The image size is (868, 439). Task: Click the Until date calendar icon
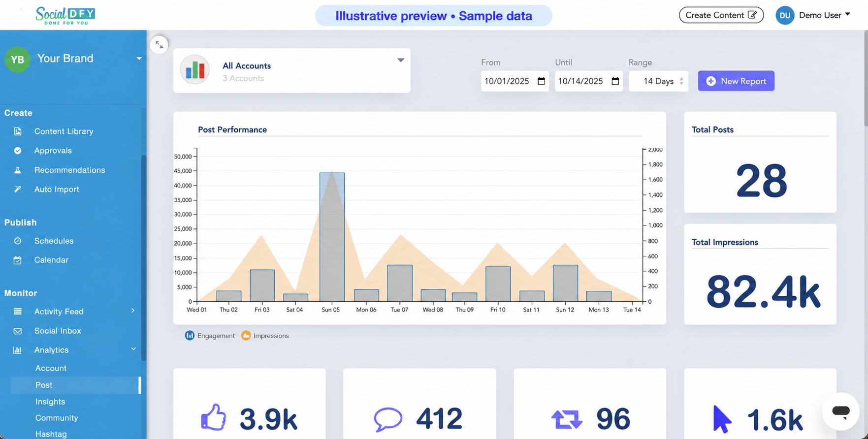[x=615, y=81]
